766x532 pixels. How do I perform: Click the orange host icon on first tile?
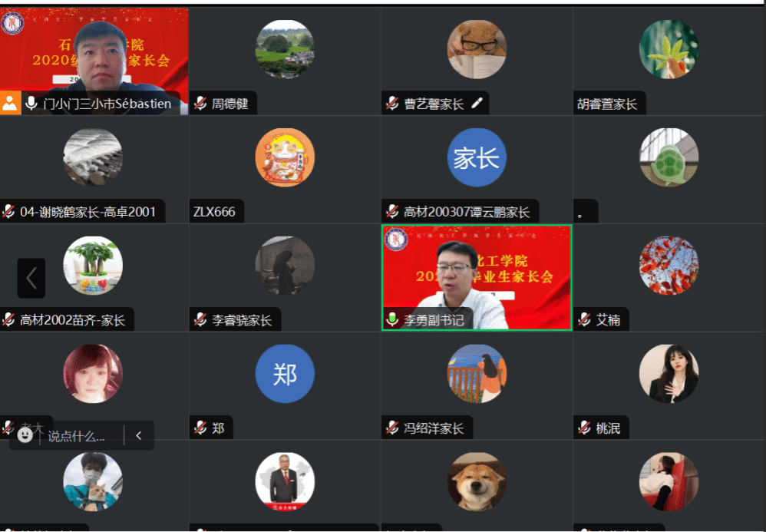click(10, 103)
